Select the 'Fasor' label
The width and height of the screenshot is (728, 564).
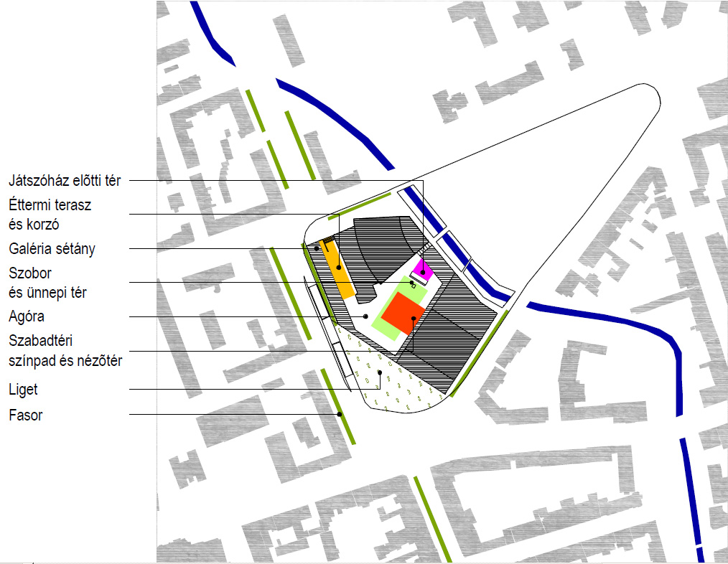coord(26,415)
